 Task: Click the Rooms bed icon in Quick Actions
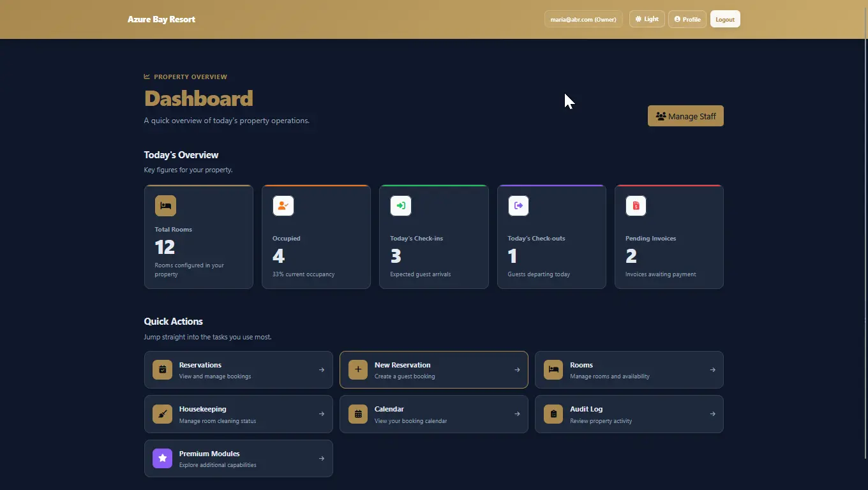553,369
